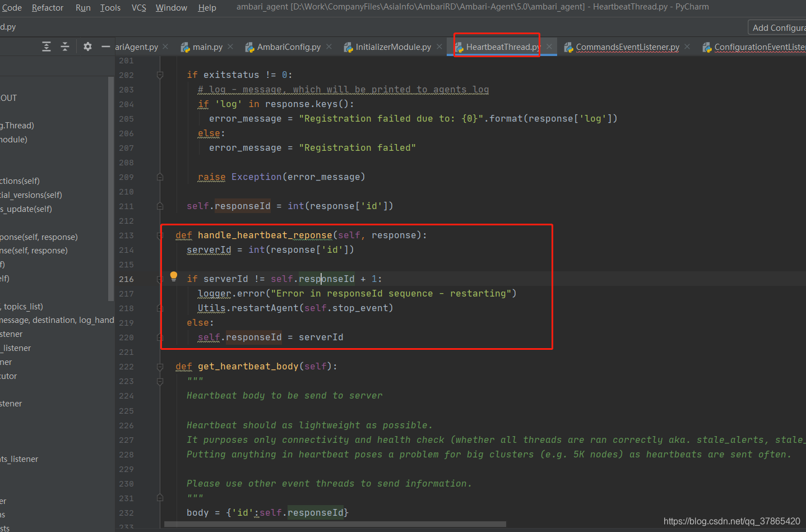Close the InitializerModule.py tab
The width and height of the screenshot is (806, 532).
tap(439, 47)
